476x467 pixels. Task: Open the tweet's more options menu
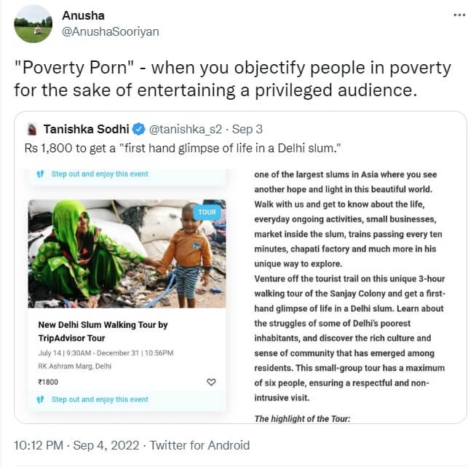tap(456, 15)
